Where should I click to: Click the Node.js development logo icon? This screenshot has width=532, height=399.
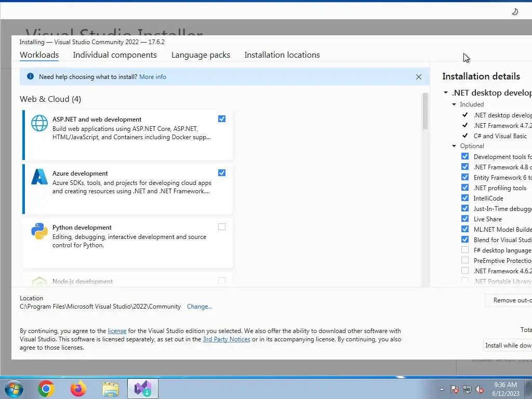(x=39, y=282)
